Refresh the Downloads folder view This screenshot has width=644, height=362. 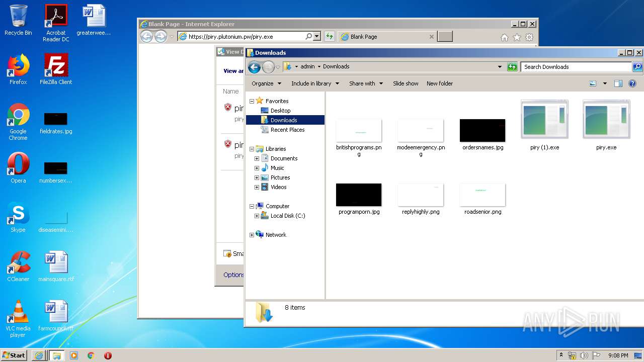[512, 67]
